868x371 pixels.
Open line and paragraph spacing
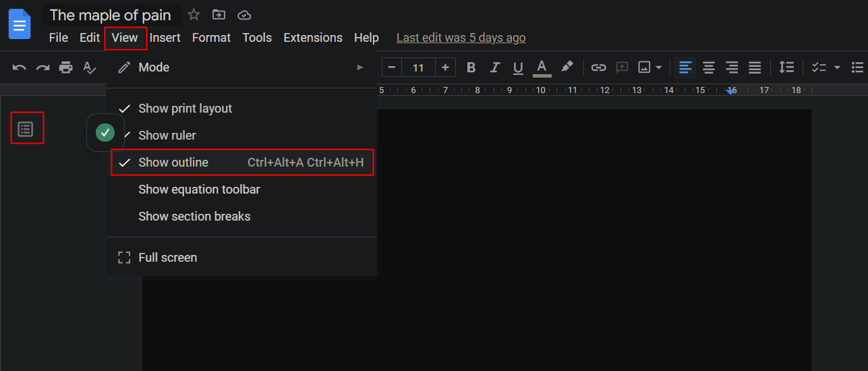point(786,67)
